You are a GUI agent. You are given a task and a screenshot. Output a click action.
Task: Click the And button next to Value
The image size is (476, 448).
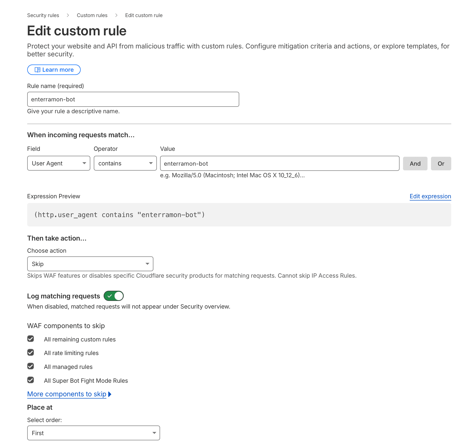tap(415, 163)
